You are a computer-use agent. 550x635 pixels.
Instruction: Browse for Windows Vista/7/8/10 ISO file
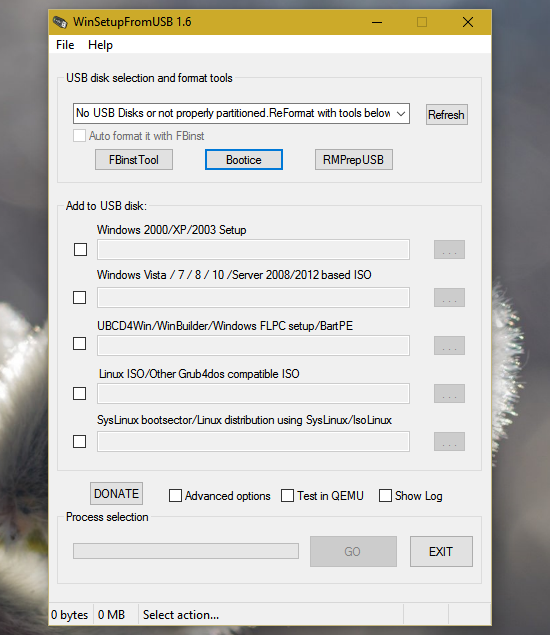tap(449, 298)
